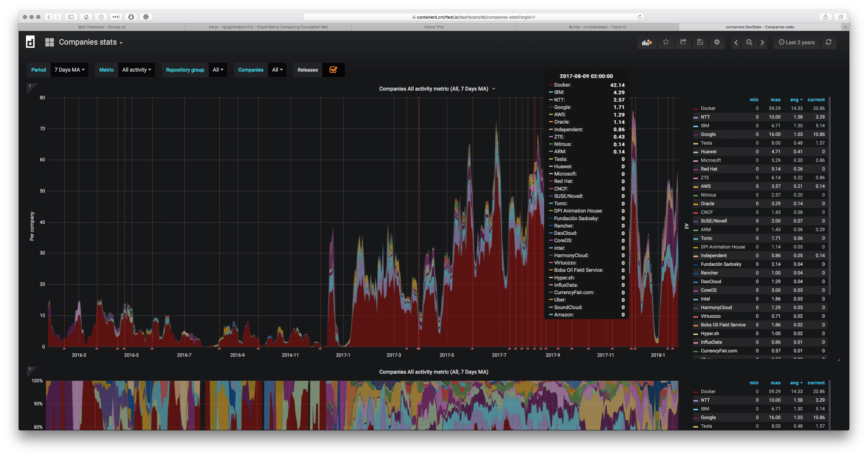Viewport: 868px width, 457px height.
Task: Sort the legend by the avg column
Action: click(795, 100)
